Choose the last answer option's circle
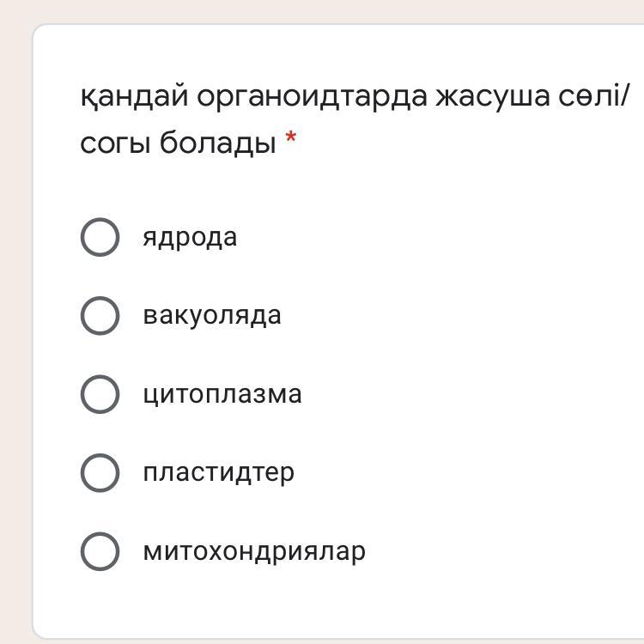This screenshot has height=644, width=644. [x=100, y=550]
